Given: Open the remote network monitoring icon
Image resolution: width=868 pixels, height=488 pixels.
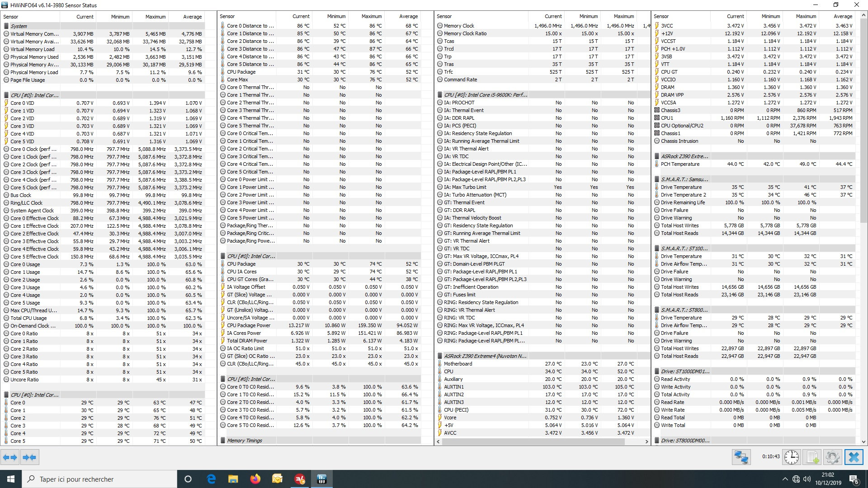Looking at the screenshot, I should (x=741, y=457).
